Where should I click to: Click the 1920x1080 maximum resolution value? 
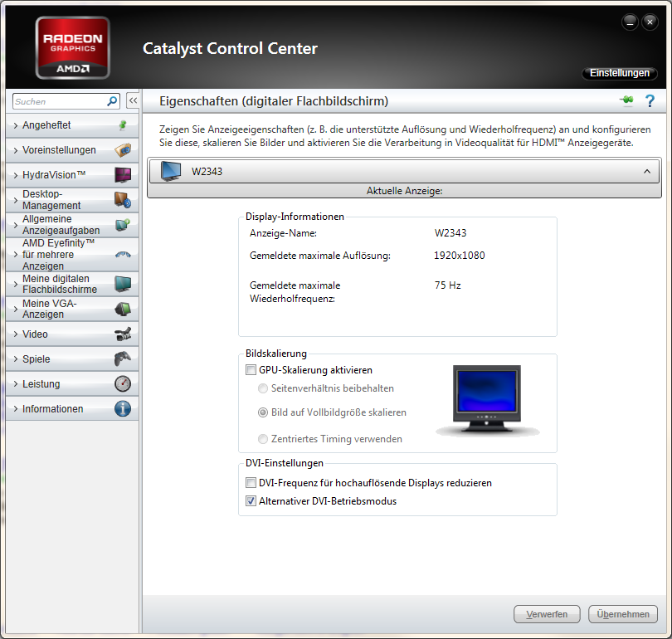point(459,256)
